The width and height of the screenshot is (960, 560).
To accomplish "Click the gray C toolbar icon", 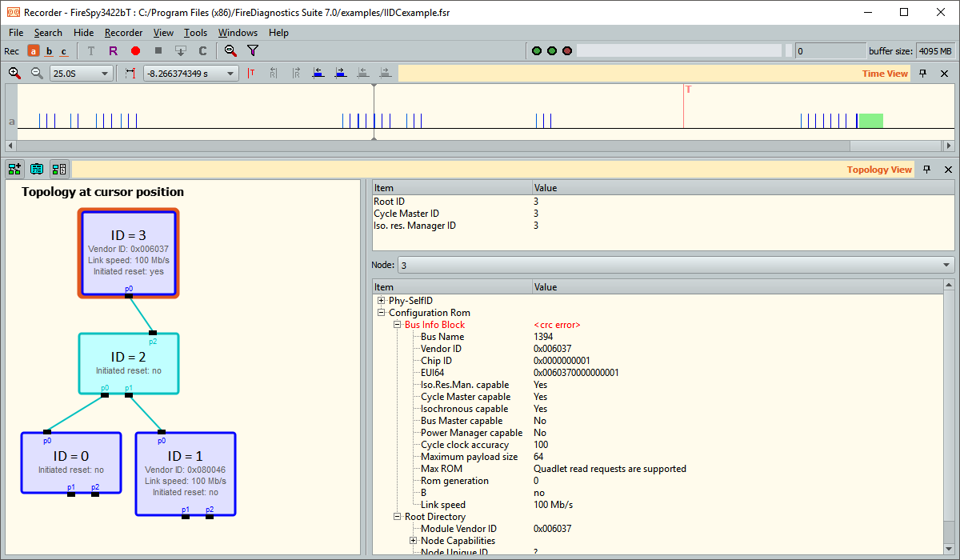I will click(x=203, y=51).
